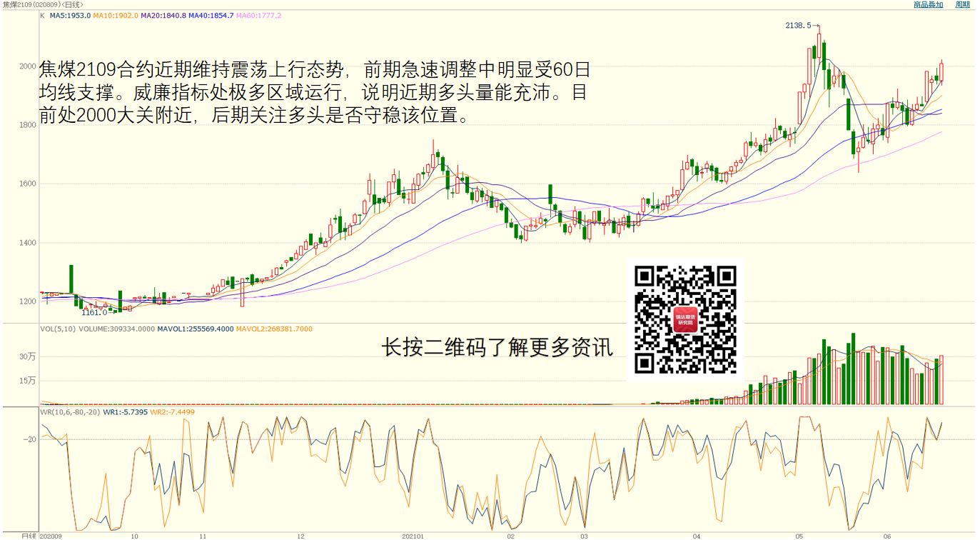Viewport: 980px width, 540px height.
Task: Select the orange MA10 indicator label
Action: pyautogui.click(x=116, y=15)
